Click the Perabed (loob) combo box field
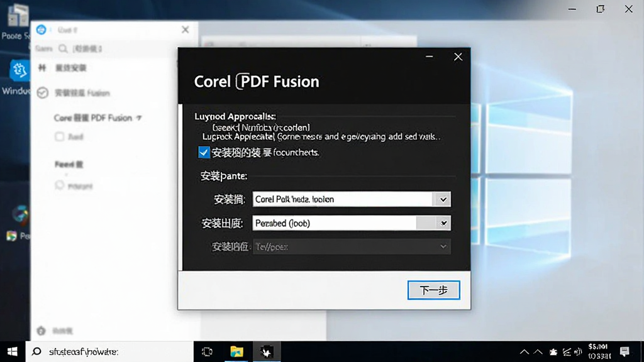The image size is (644, 362). click(x=352, y=223)
